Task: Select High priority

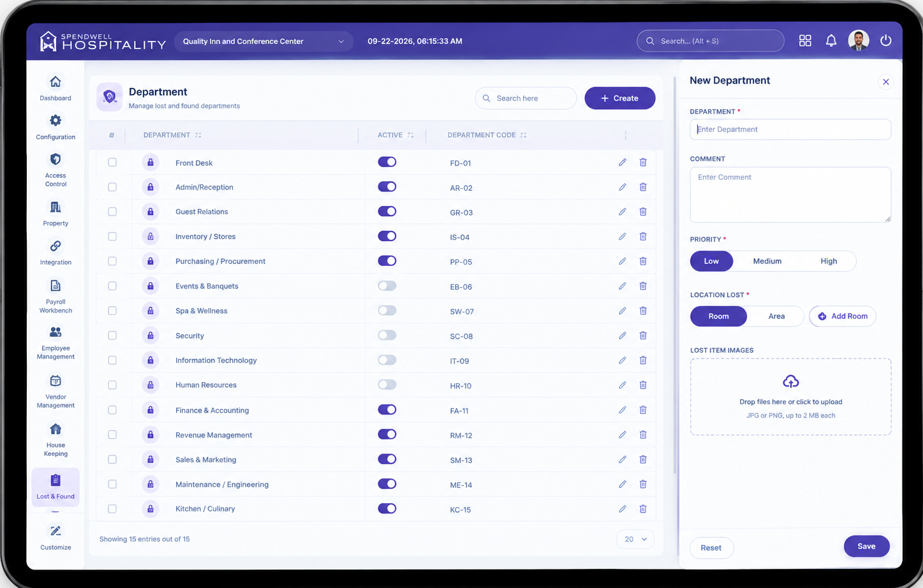Action: pos(829,261)
